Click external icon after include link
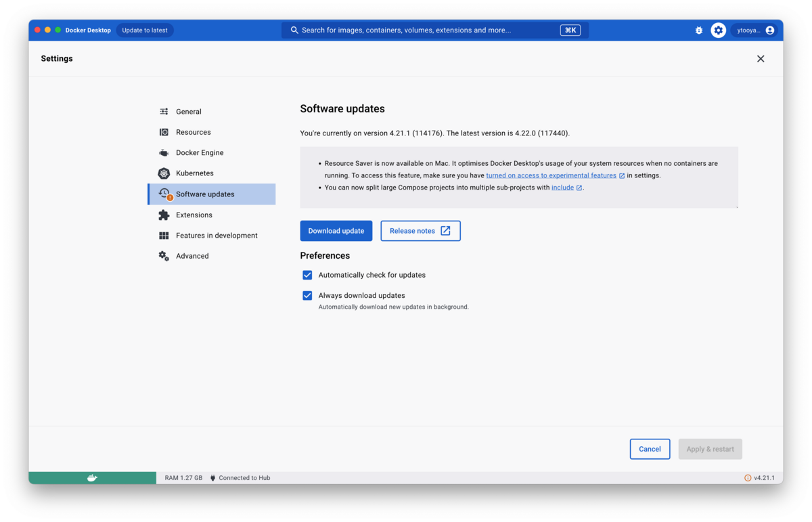 click(579, 188)
